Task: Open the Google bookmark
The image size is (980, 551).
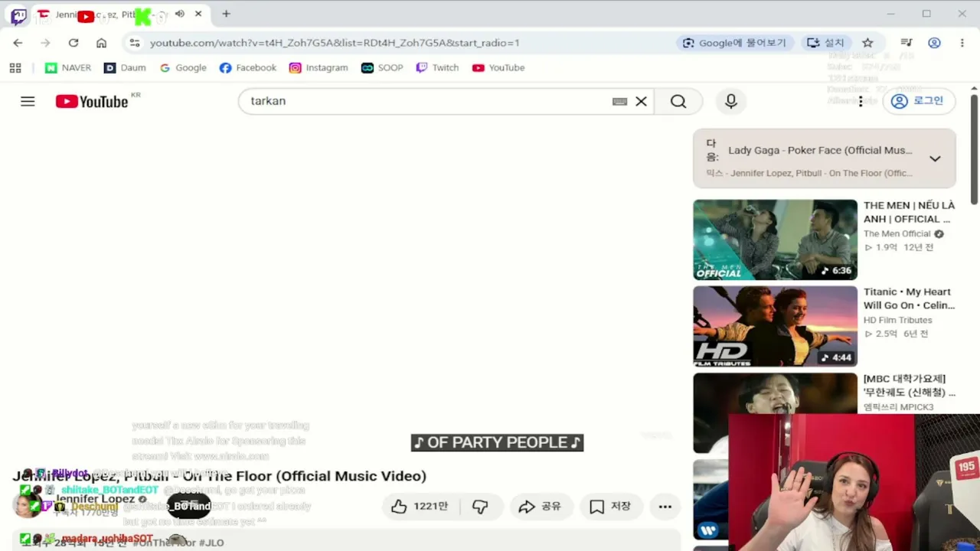Action: click(x=183, y=68)
